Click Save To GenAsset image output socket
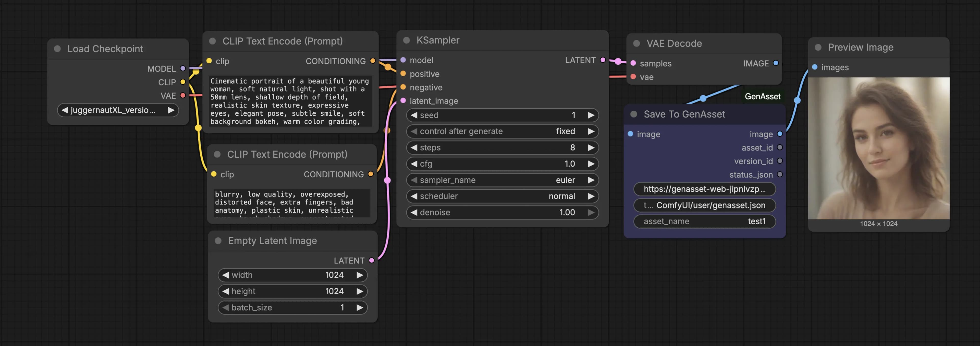 click(780, 134)
